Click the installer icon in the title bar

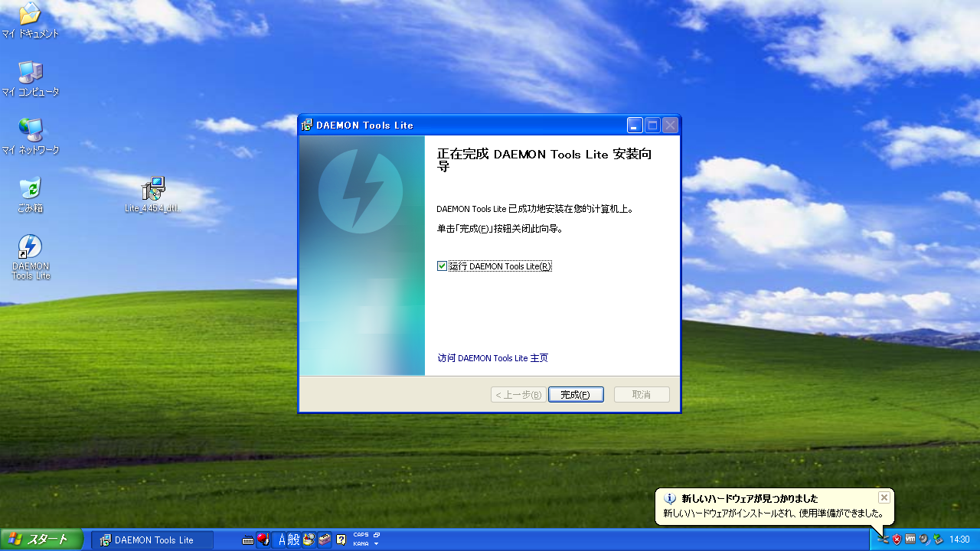pyautogui.click(x=307, y=126)
